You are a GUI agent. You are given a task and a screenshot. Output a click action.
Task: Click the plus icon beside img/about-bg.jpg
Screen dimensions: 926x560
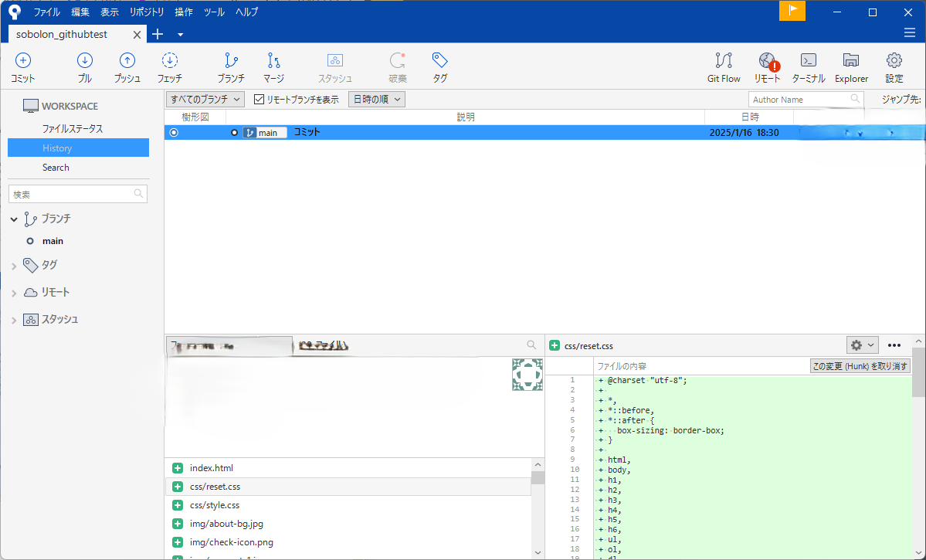click(x=177, y=524)
